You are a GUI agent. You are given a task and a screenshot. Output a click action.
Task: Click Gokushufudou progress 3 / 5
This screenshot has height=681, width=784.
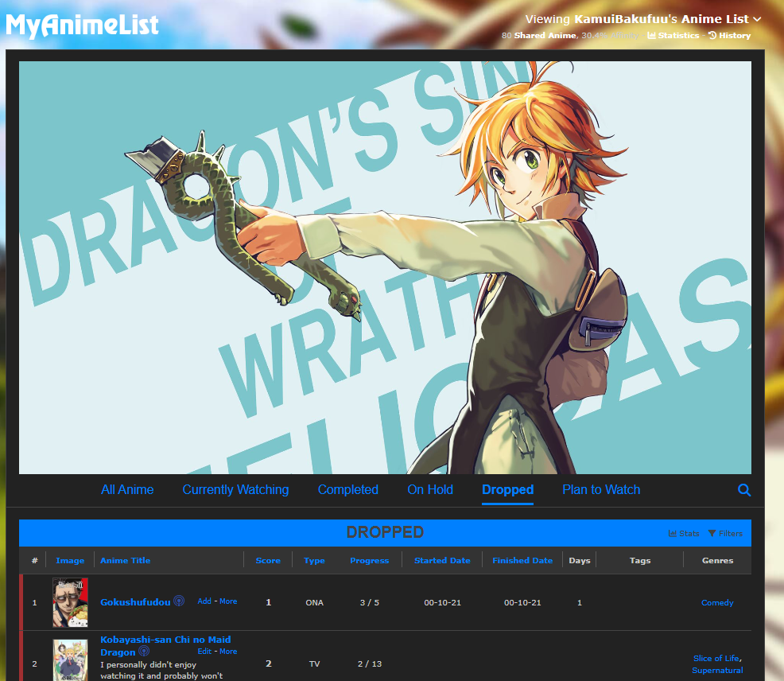[x=370, y=602]
